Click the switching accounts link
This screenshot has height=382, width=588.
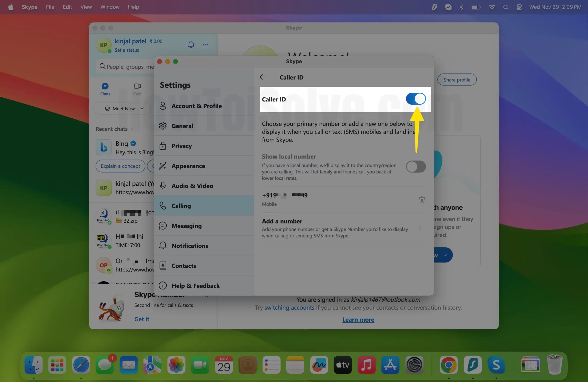tap(289, 307)
